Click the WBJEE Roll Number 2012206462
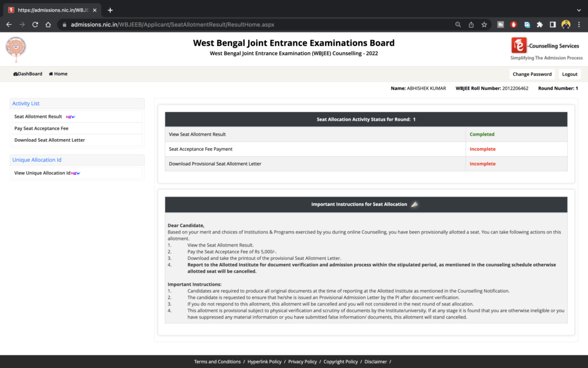Viewport: 588px width, 368px height. (515, 88)
